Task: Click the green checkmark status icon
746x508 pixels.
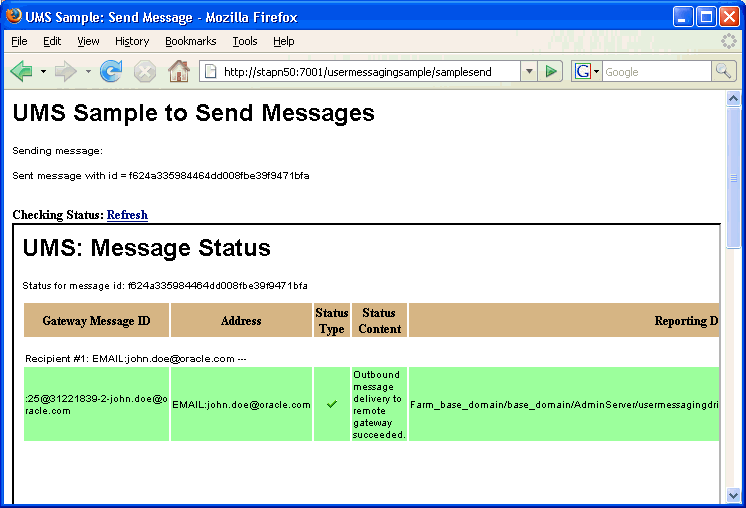Action: point(332,404)
